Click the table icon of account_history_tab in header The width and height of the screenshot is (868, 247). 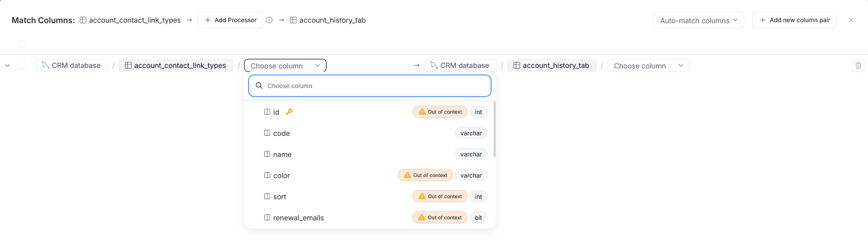coord(293,20)
